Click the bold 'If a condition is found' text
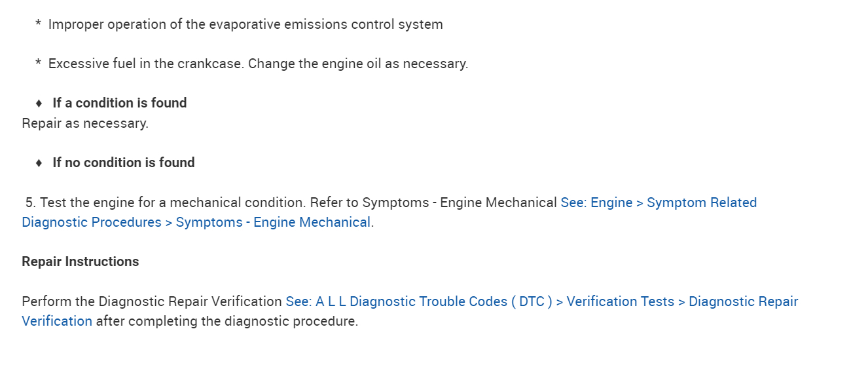The width and height of the screenshot is (868, 367). pos(120,103)
